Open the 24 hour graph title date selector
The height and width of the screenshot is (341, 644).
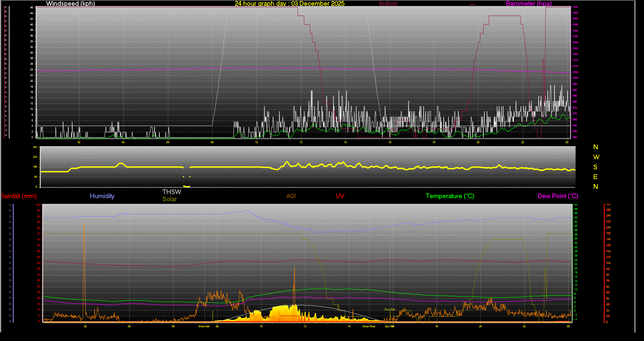point(290,4)
